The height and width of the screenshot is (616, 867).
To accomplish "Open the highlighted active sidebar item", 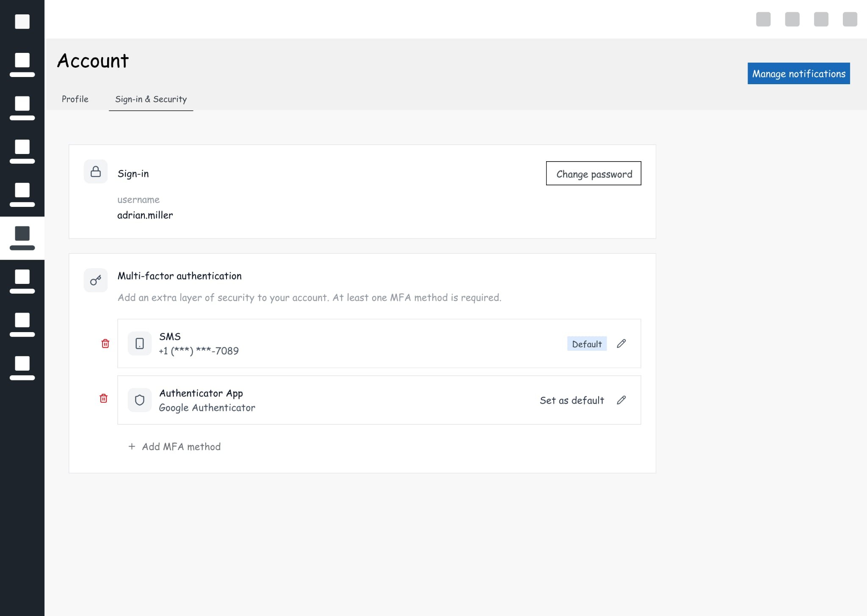I will coord(22,238).
